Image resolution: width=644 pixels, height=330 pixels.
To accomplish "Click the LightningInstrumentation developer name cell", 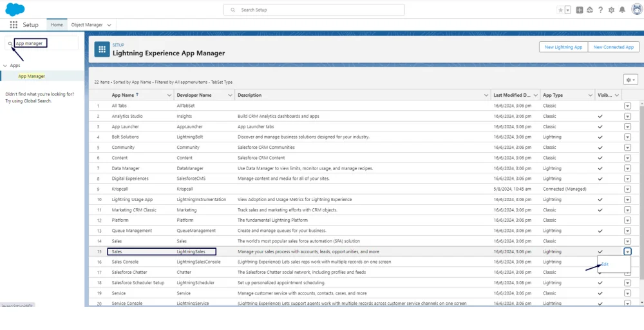I will pos(201,199).
